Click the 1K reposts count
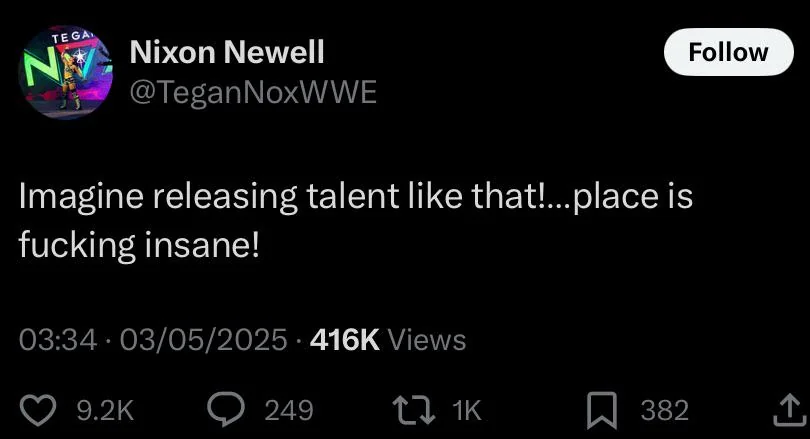 coord(467,410)
